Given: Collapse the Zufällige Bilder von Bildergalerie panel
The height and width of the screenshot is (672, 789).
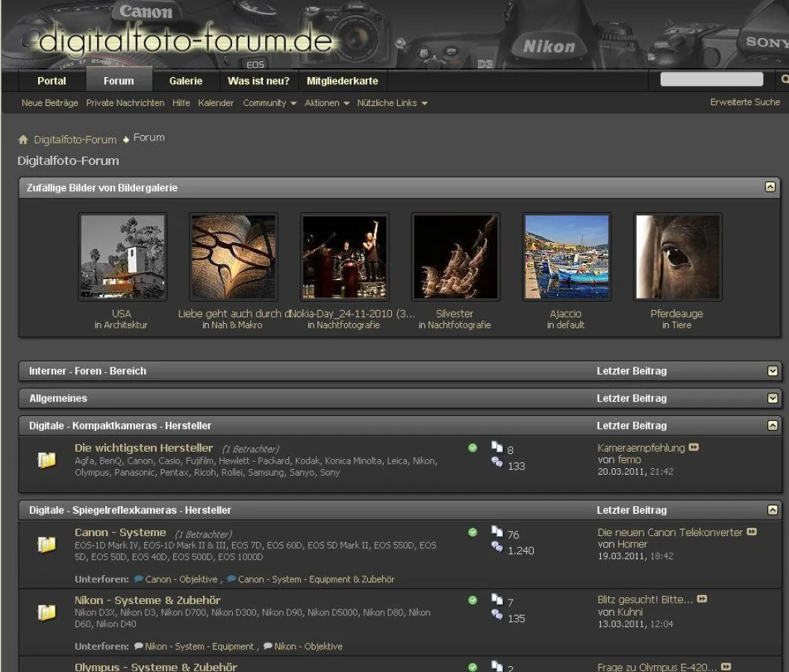Looking at the screenshot, I should coord(771,187).
